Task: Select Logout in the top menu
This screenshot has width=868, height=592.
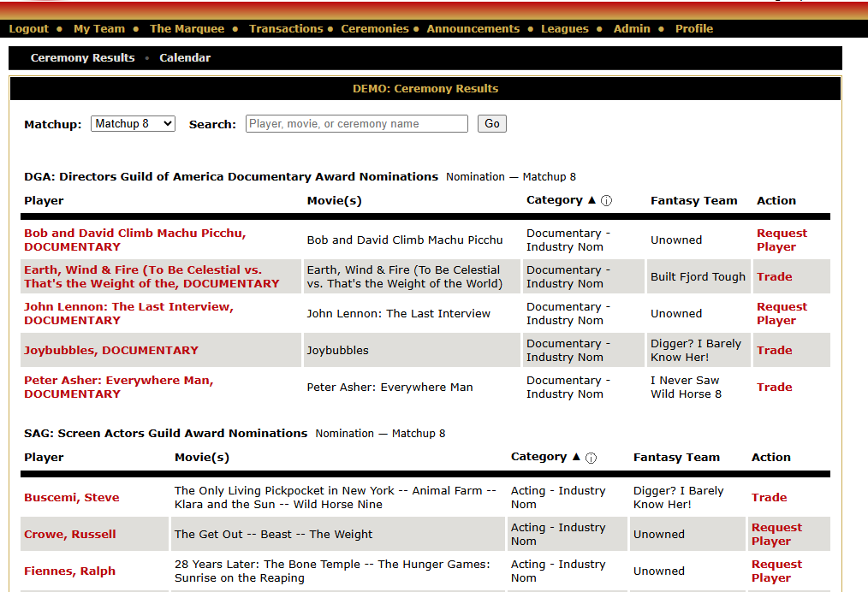Action: coord(29,29)
